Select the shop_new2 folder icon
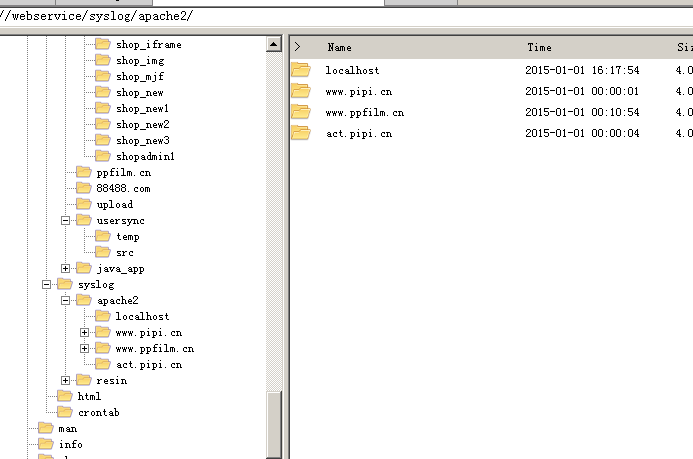 [x=103, y=124]
